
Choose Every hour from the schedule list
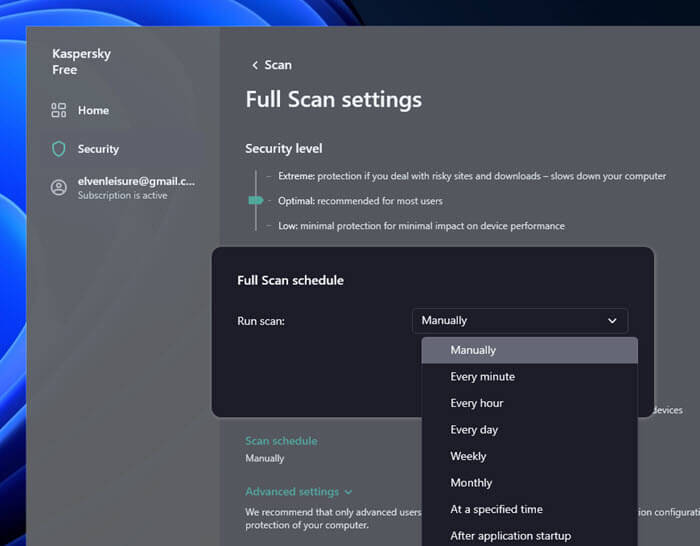point(529,403)
